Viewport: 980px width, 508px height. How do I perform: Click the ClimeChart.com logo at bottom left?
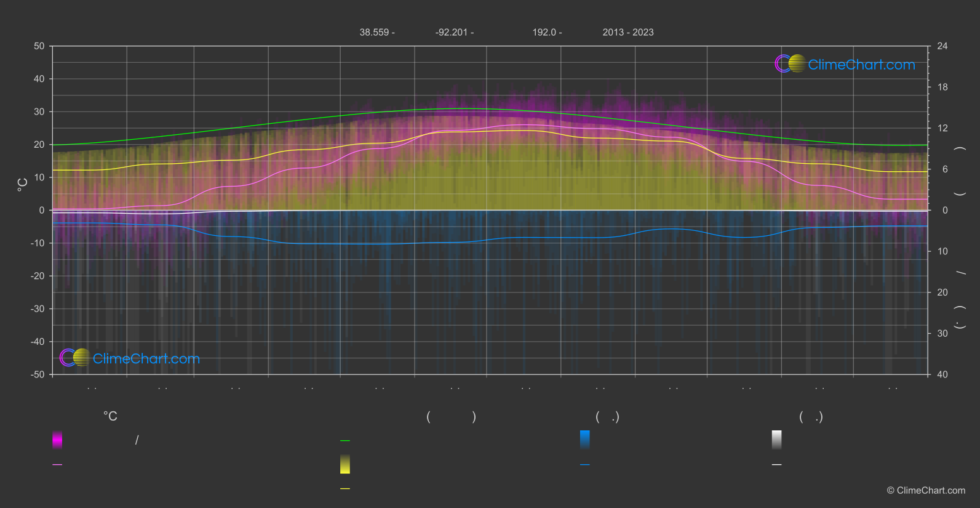click(130, 358)
